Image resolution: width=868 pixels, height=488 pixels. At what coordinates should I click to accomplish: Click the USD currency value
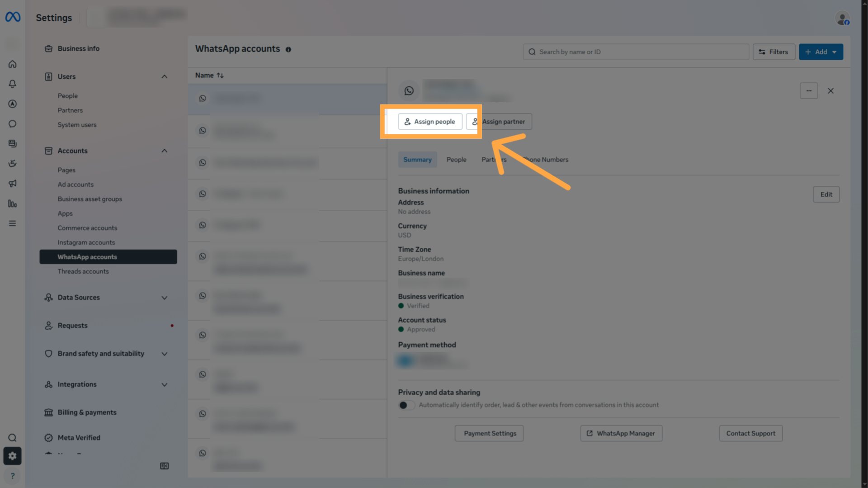coord(405,235)
